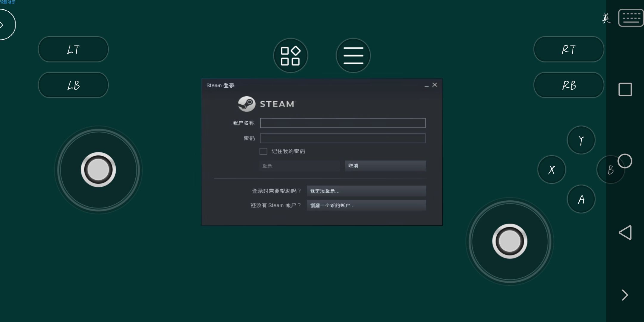Tap the X gamepad button
Viewport: 644px width, 322px height.
click(x=552, y=170)
